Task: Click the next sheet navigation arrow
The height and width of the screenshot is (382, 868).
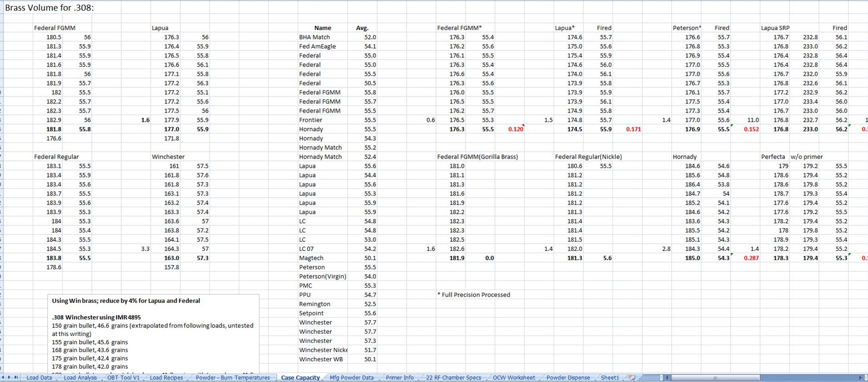Action: point(9,377)
